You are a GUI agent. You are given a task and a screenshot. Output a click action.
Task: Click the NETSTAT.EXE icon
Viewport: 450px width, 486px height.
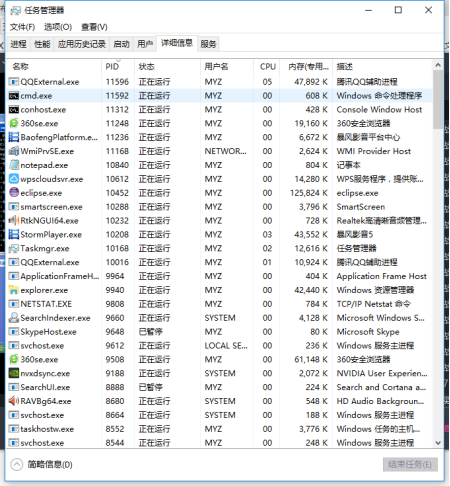click(13, 304)
